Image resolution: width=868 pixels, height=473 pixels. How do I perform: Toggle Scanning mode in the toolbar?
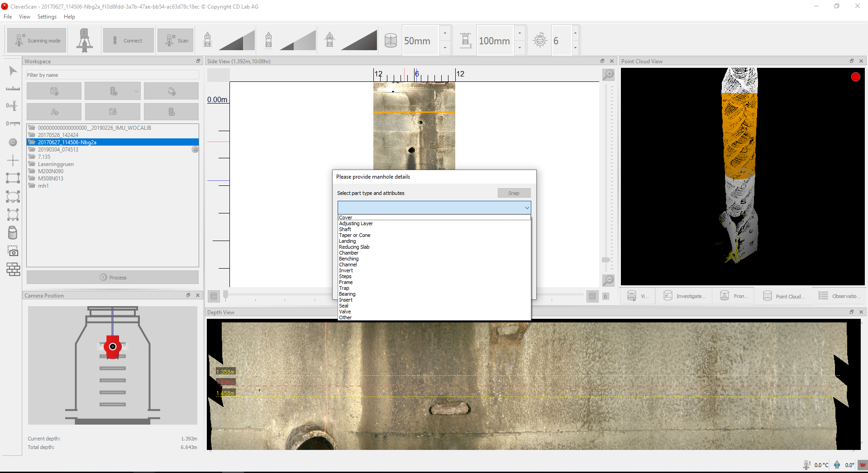(x=36, y=40)
